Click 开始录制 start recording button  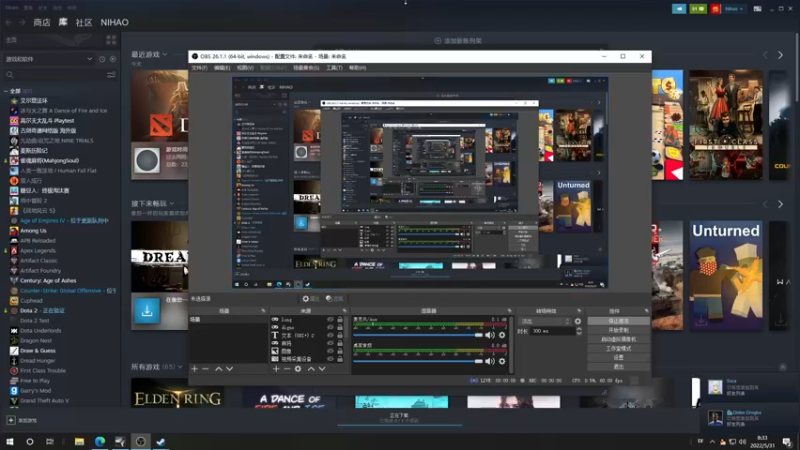click(x=618, y=330)
